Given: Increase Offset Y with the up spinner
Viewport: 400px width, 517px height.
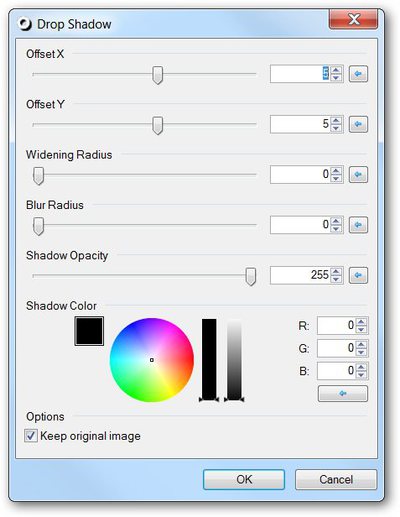Looking at the screenshot, I should pyautogui.click(x=336, y=120).
